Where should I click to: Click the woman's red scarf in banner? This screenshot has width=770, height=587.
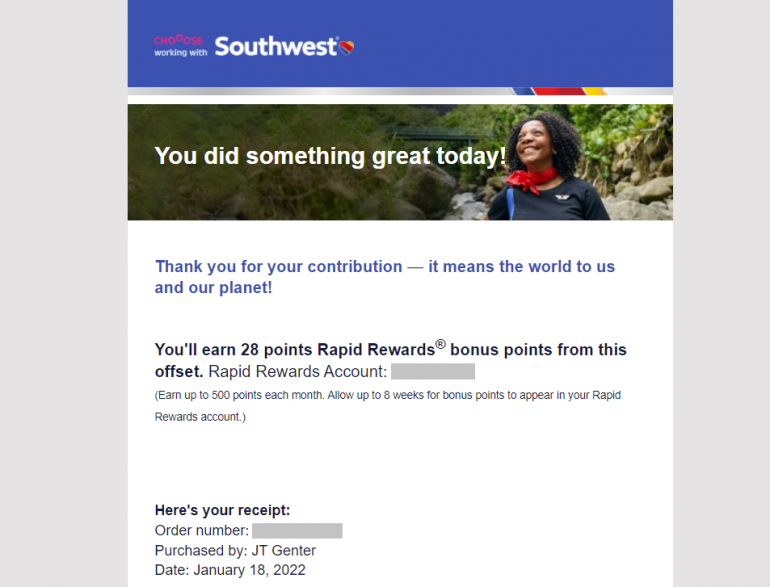click(x=530, y=180)
